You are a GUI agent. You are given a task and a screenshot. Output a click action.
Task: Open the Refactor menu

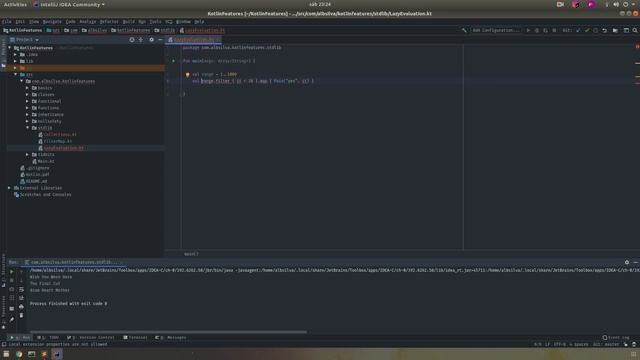(109, 22)
